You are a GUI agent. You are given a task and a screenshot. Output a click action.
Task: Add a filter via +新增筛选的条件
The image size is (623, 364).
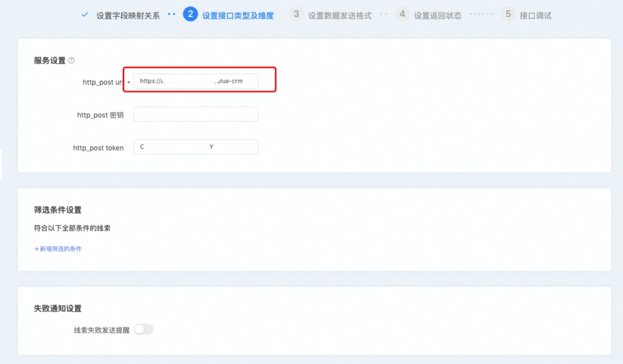pyautogui.click(x=58, y=249)
